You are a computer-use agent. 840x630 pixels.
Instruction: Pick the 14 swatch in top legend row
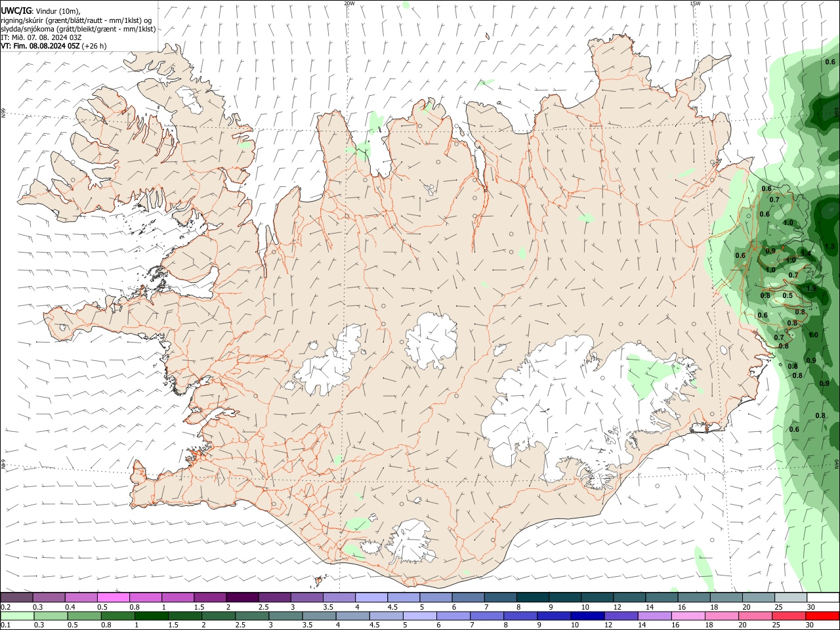point(661,597)
